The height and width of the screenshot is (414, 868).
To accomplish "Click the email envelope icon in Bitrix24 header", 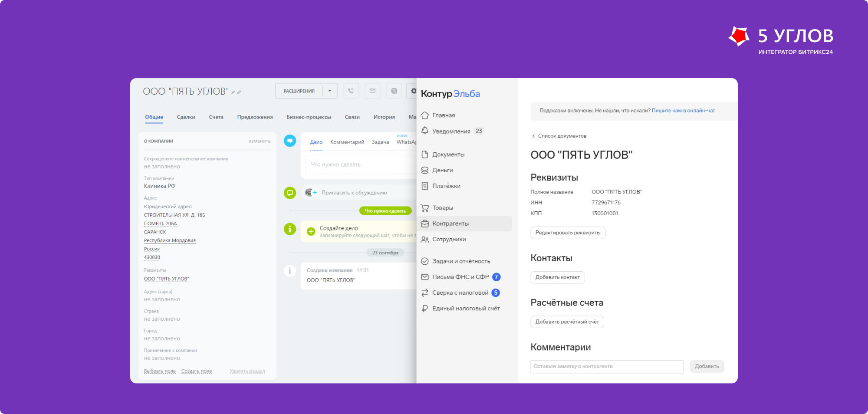I will pyautogui.click(x=372, y=91).
